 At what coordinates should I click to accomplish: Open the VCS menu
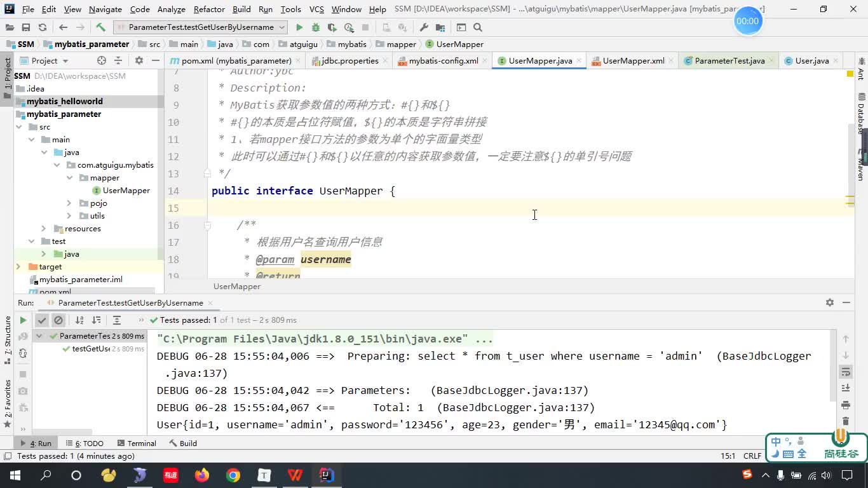[x=316, y=10]
